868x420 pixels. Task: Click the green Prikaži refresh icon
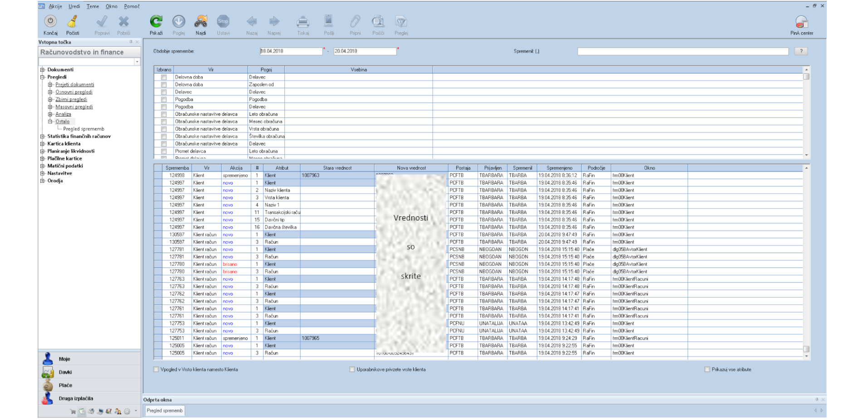coord(156,21)
